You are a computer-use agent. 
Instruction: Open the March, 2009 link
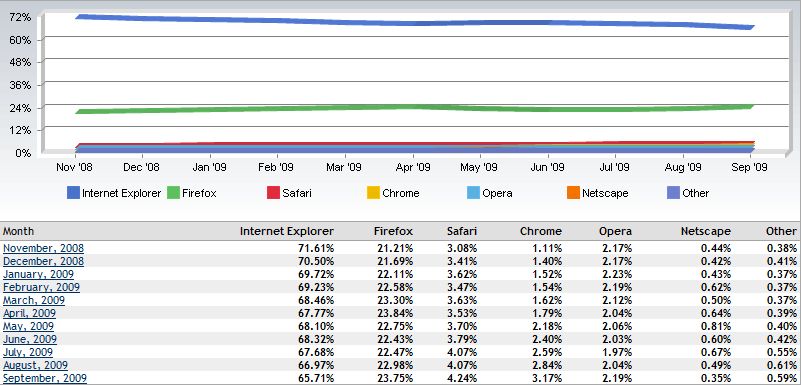[x=34, y=300]
